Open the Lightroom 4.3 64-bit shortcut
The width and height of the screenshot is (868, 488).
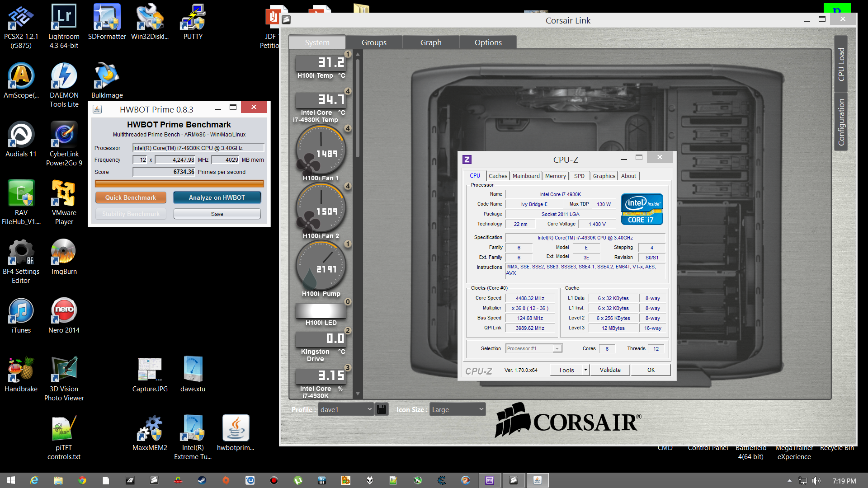(x=64, y=27)
